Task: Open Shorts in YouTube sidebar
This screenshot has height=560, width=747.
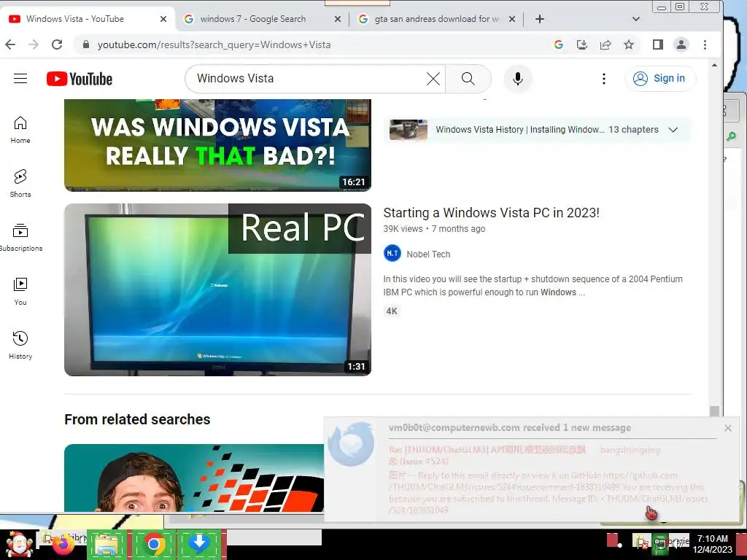Action: pyautogui.click(x=20, y=183)
